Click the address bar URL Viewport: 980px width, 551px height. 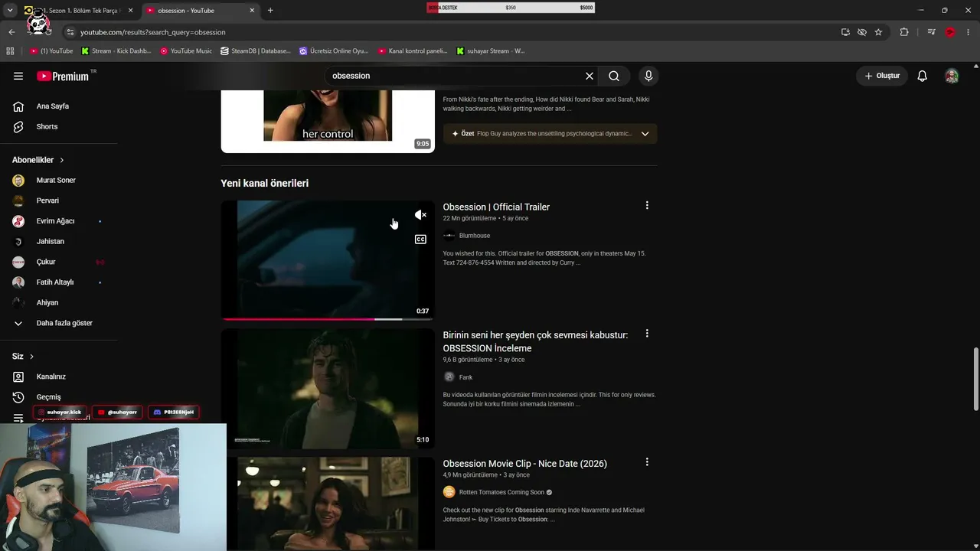(153, 32)
